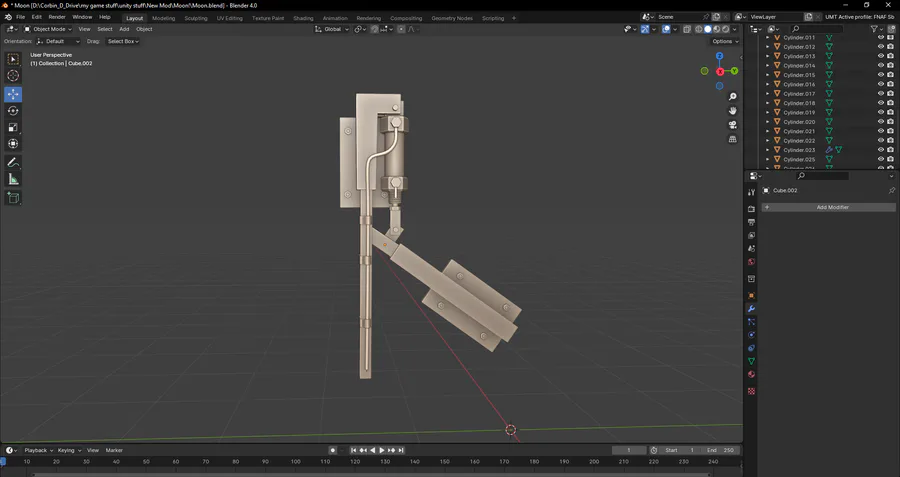
Task: Open the Texture checker properties tab
Action: pyautogui.click(x=751, y=391)
